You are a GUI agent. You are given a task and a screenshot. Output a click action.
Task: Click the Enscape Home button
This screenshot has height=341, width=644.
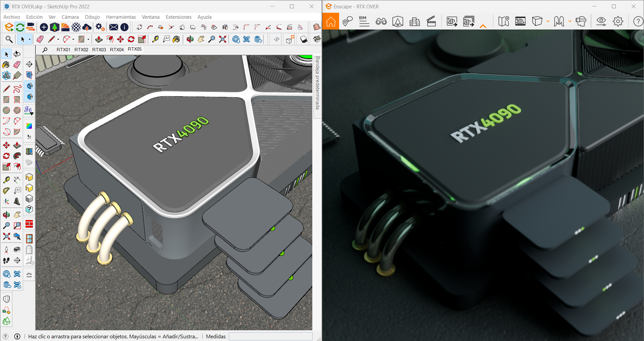tap(331, 21)
